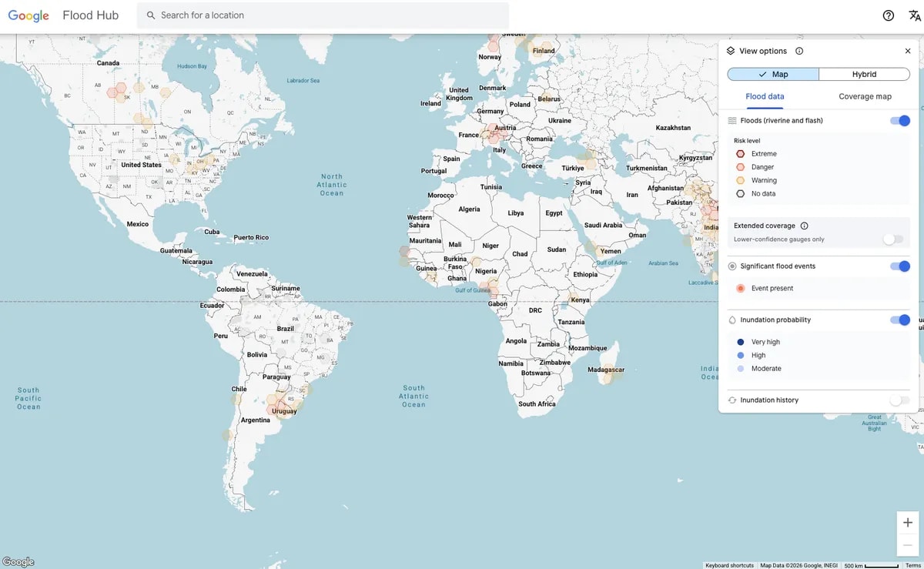
Task: Click the Canada map label
Action: point(108,63)
